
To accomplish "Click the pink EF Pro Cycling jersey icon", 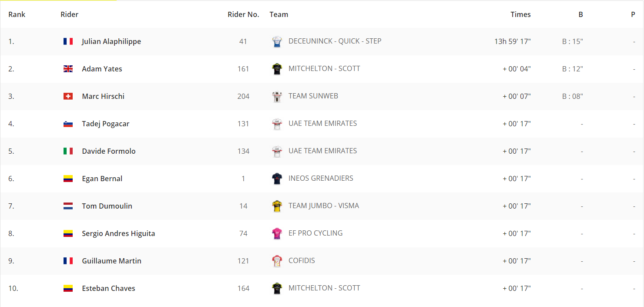I will pos(277,233).
